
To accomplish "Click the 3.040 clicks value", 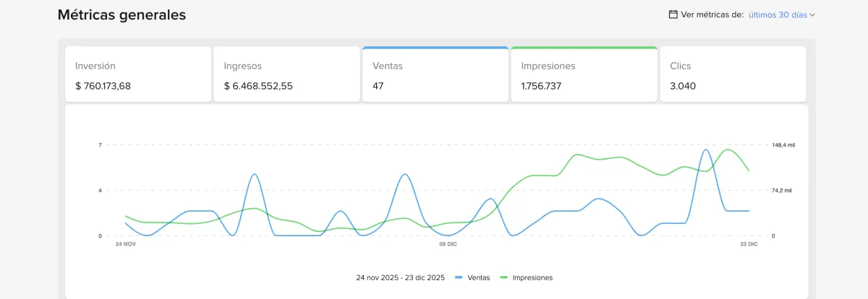I will (681, 86).
